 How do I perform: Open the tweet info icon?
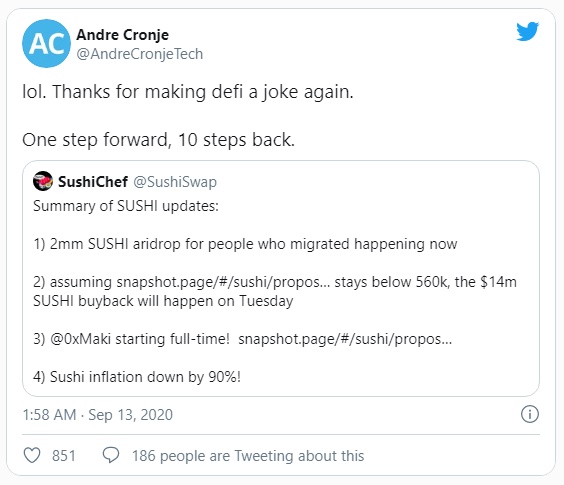coord(529,414)
